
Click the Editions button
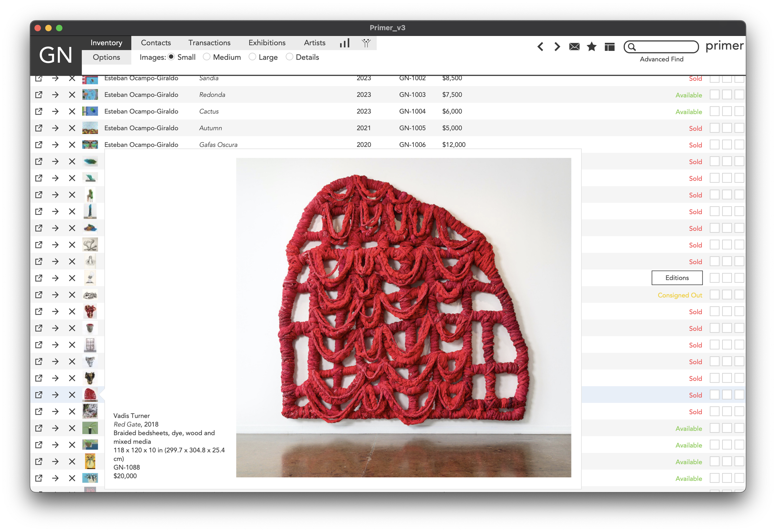[677, 278]
